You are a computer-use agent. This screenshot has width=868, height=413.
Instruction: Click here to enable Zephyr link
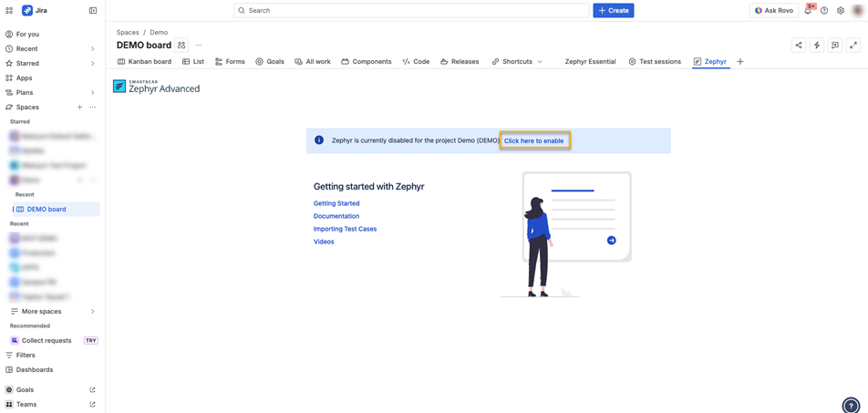click(534, 141)
